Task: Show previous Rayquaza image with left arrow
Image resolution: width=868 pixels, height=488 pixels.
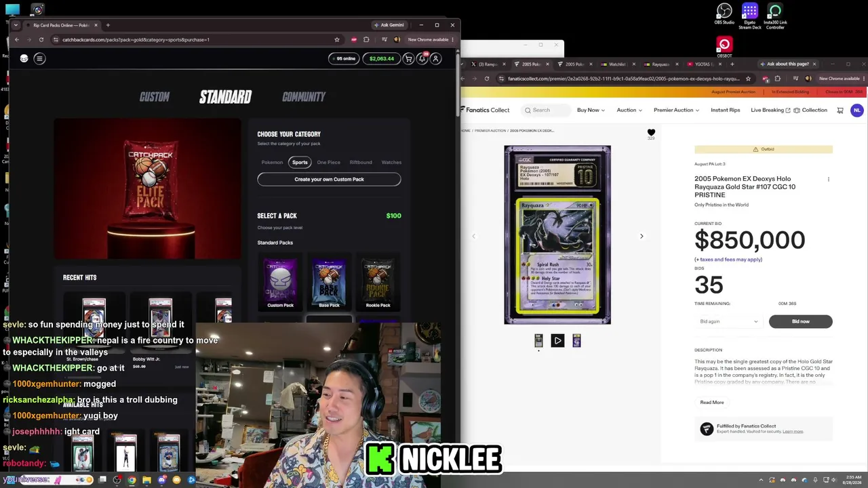Action: 473,236
